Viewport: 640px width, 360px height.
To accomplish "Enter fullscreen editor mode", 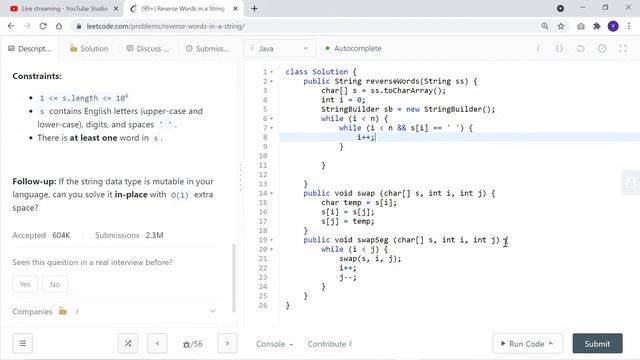I will [623, 49].
